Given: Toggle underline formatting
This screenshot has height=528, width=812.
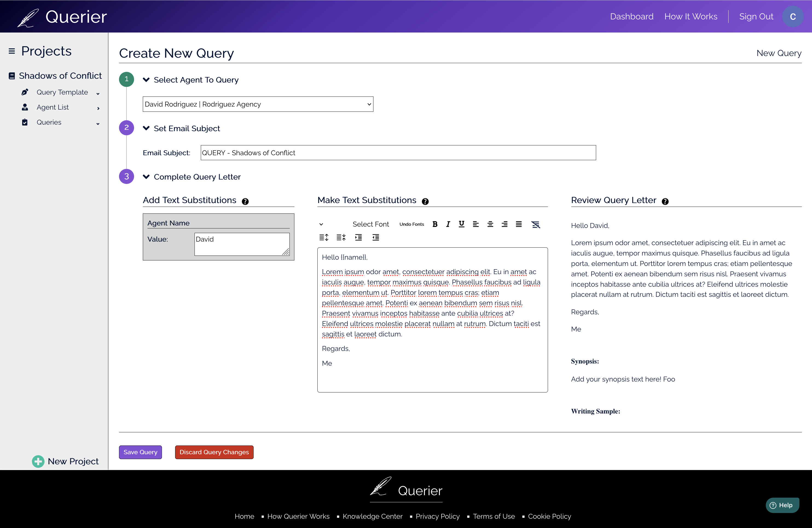Looking at the screenshot, I should tap(461, 224).
